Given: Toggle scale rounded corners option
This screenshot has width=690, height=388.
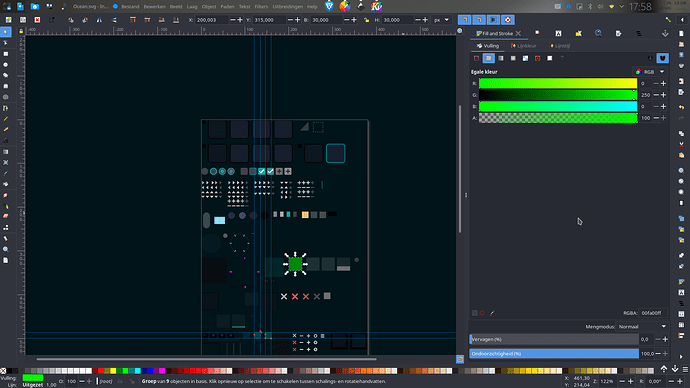Looking at the screenshot, I should click(x=479, y=20).
